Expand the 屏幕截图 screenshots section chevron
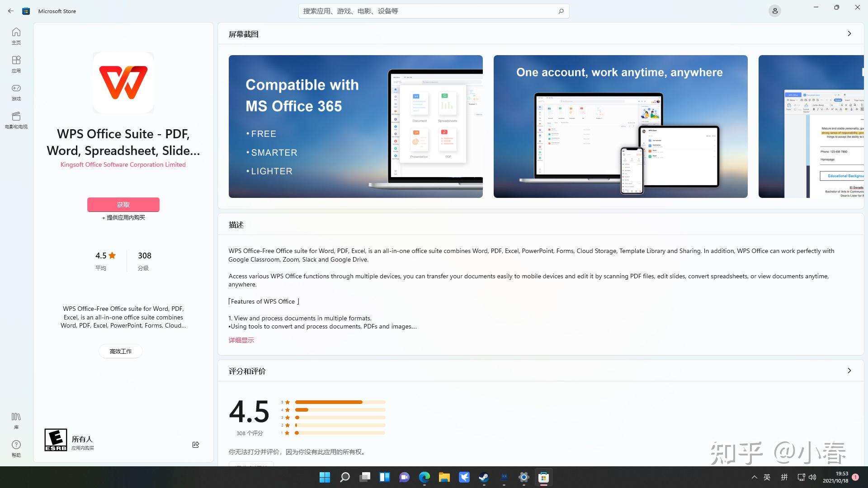Image resolution: width=868 pixels, height=488 pixels. point(849,33)
